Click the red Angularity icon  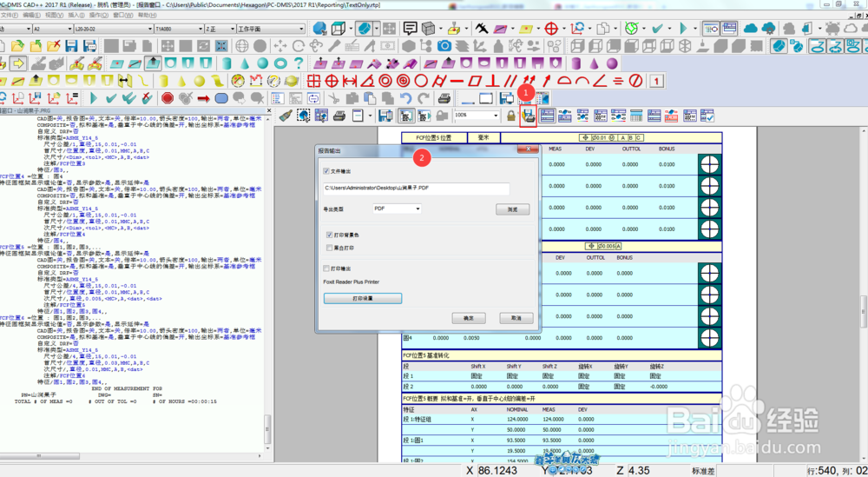(600, 81)
